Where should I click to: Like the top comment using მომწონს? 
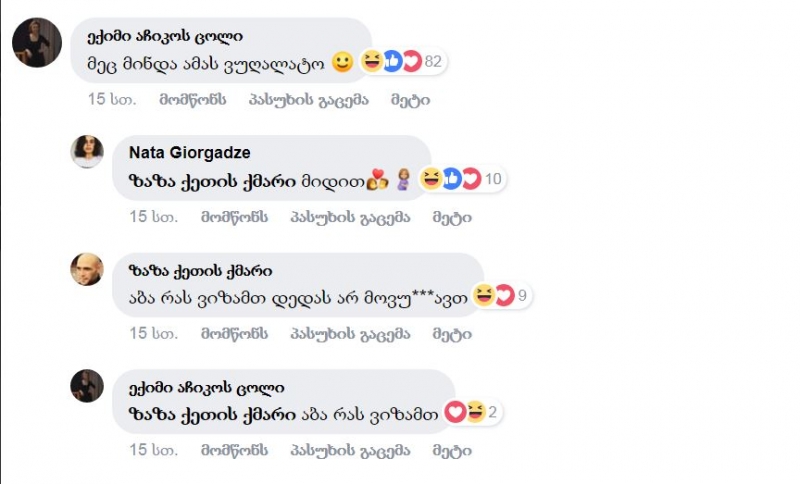pos(192,99)
